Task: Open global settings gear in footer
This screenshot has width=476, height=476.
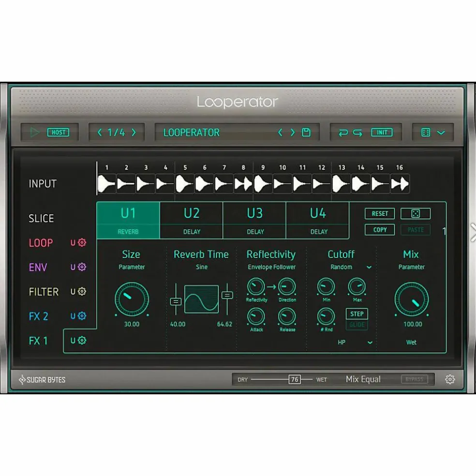Action: click(x=450, y=379)
